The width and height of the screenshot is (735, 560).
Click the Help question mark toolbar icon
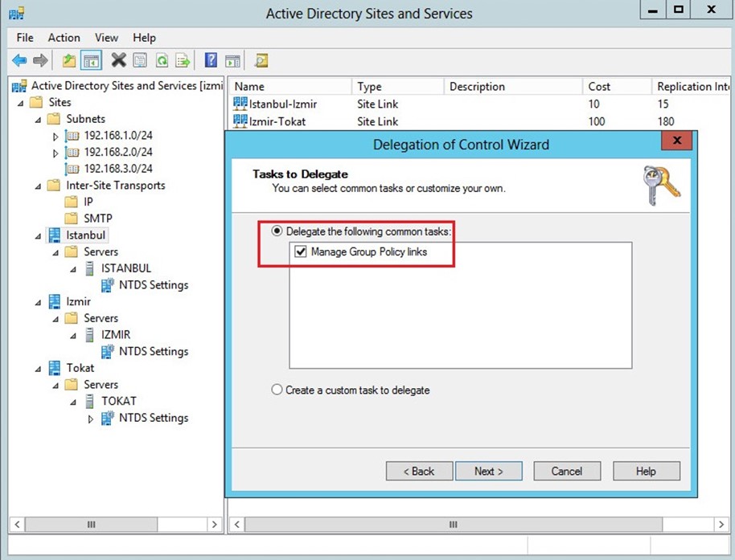tap(211, 60)
